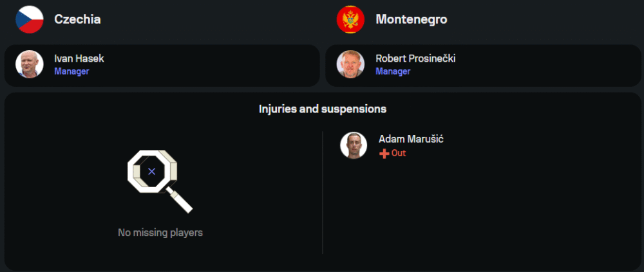Open the Montenegro team page
The image size is (644, 272).
tap(411, 19)
